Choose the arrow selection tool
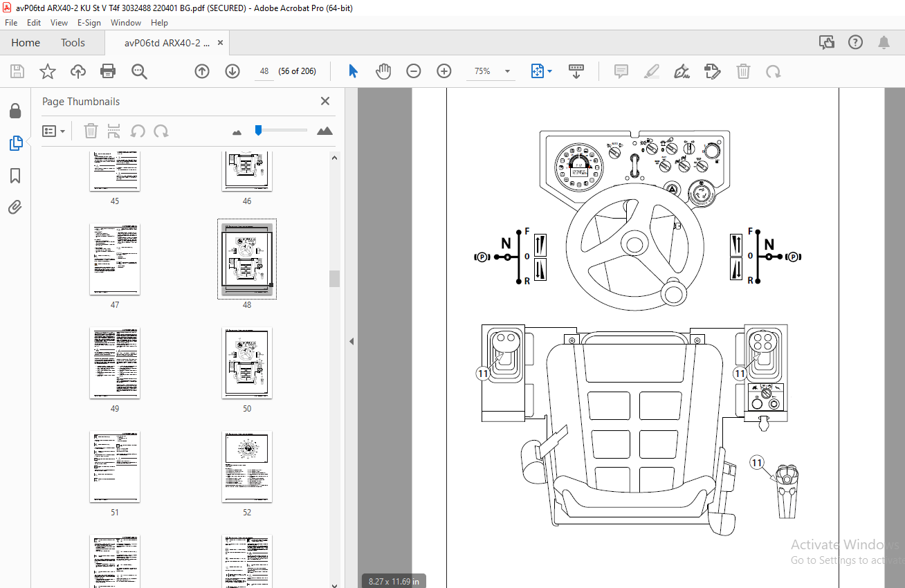The height and width of the screenshot is (588, 905). coord(354,71)
